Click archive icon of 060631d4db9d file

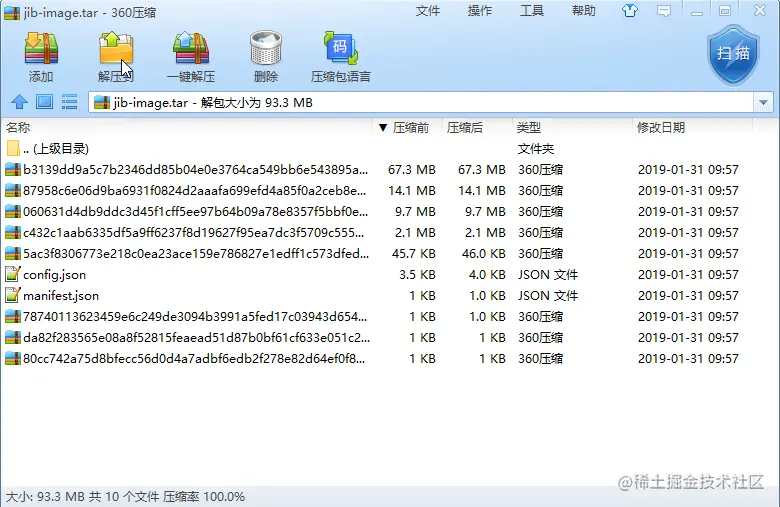pos(12,211)
